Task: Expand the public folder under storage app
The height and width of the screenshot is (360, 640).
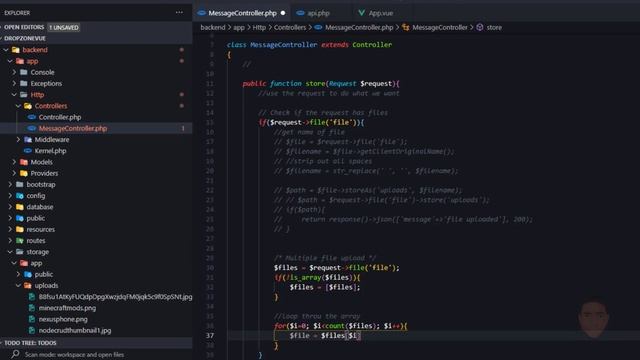Action: pyautogui.click(x=18, y=274)
